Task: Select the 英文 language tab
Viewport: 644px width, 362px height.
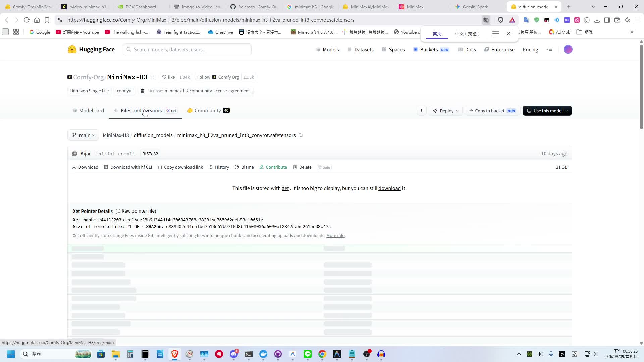Action: pyautogui.click(x=437, y=34)
